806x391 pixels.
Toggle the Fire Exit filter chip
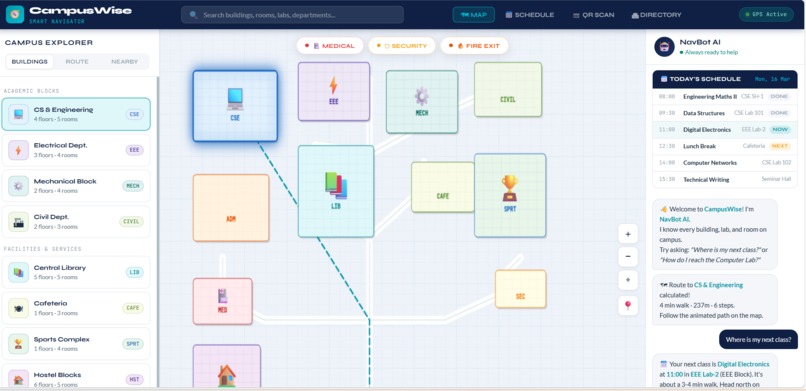pyautogui.click(x=474, y=46)
